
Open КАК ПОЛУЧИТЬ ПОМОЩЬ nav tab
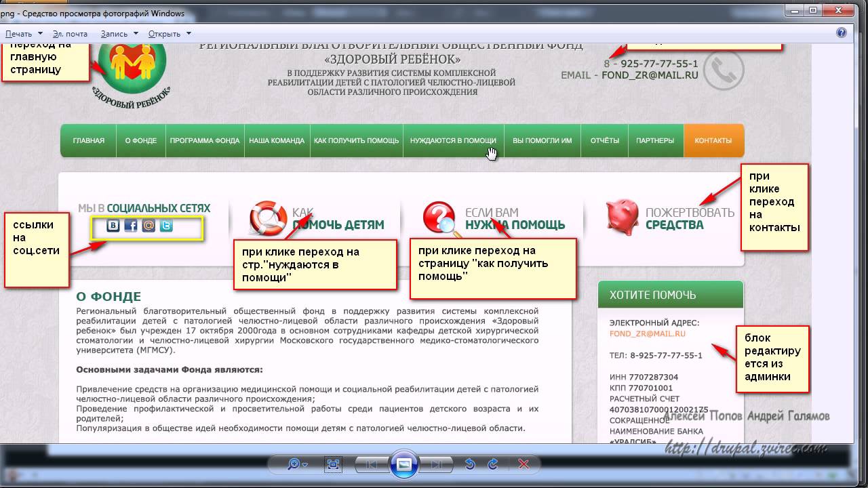pos(356,141)
